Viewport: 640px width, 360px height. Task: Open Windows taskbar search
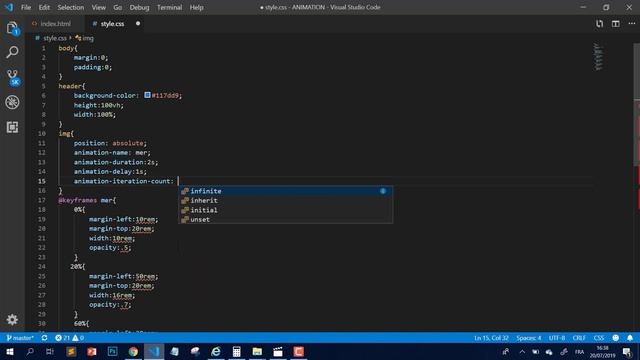(30, 351)
